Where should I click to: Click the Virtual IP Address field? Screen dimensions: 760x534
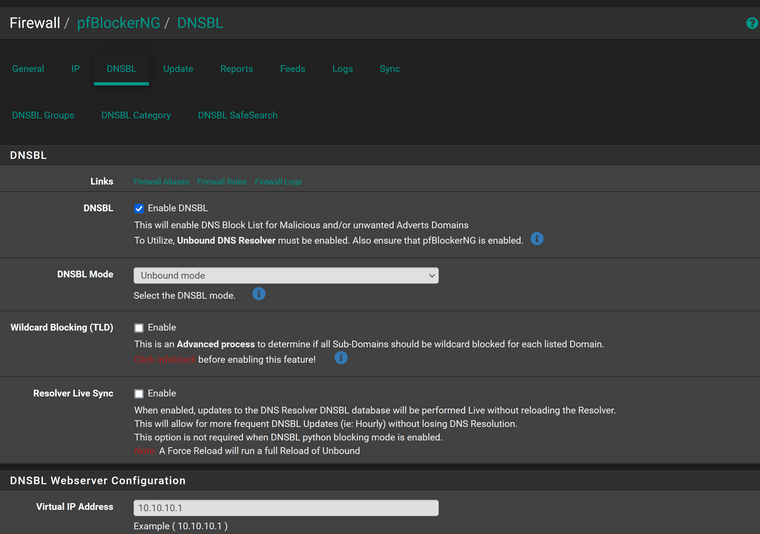click(x=286, y=508)
